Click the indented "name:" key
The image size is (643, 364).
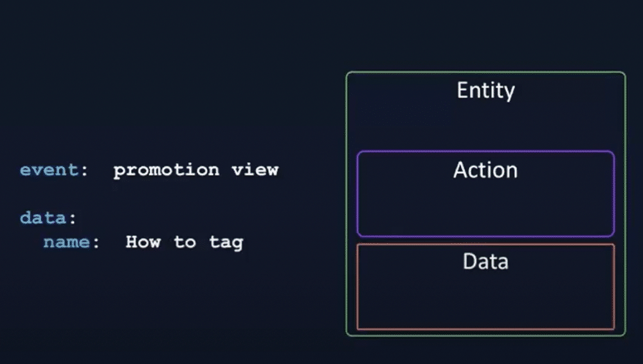click(71, 242)
